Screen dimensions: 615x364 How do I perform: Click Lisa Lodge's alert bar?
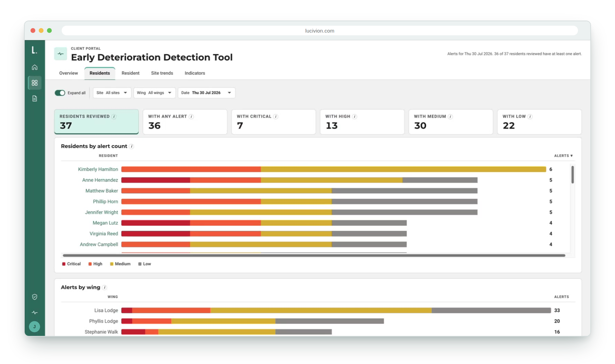coord(336,311)
